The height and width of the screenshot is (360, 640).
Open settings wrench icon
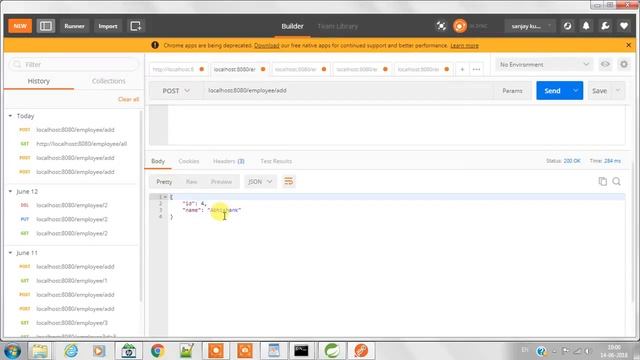pyautogui.click(x=605, y=26)
